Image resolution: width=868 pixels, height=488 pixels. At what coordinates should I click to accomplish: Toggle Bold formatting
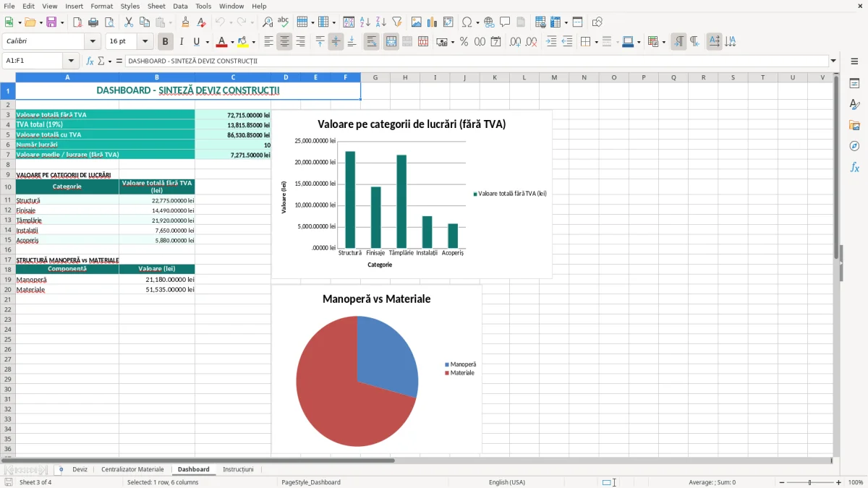click(166, 42)
